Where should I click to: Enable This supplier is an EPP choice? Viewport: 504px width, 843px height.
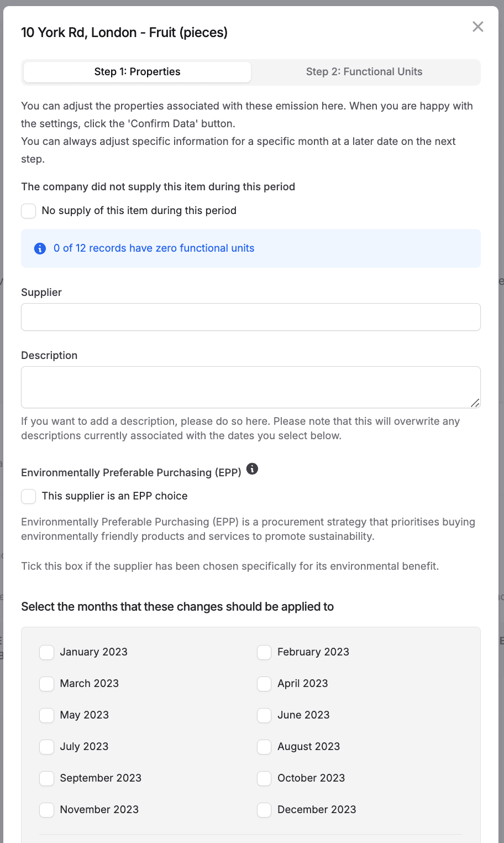click(x=29, y=496)
